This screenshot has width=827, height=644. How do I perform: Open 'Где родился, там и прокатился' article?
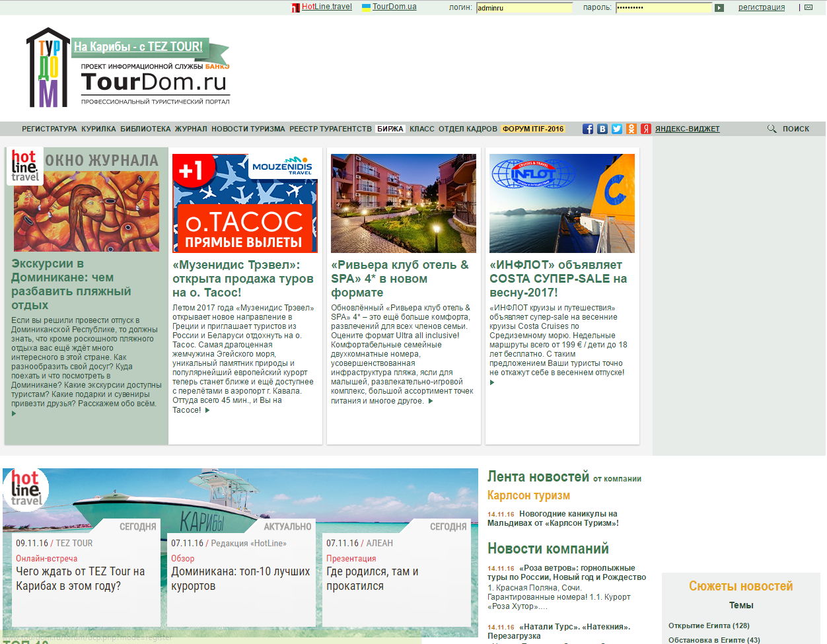pyautogui.click(x=373, y=579)
